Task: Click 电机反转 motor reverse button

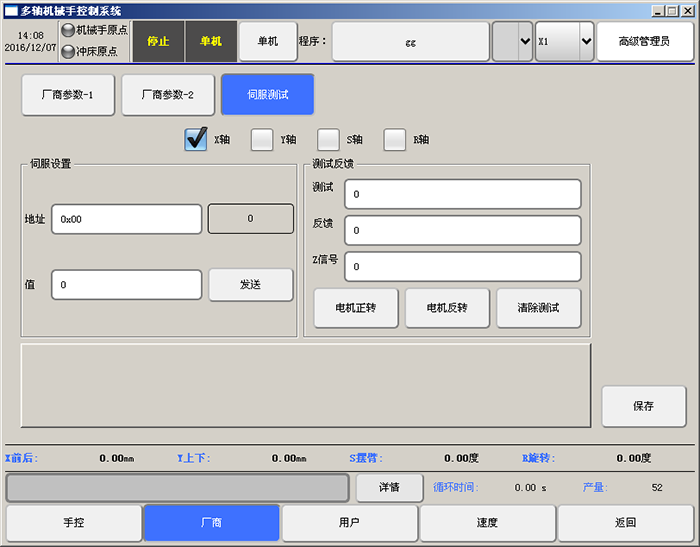Action: [448, 309]
